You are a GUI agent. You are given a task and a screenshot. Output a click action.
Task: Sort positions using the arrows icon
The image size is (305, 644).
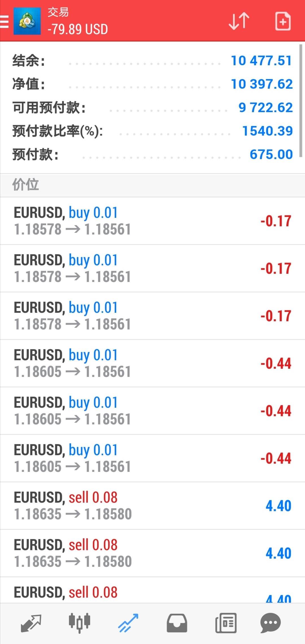click(x=239, y=21)
